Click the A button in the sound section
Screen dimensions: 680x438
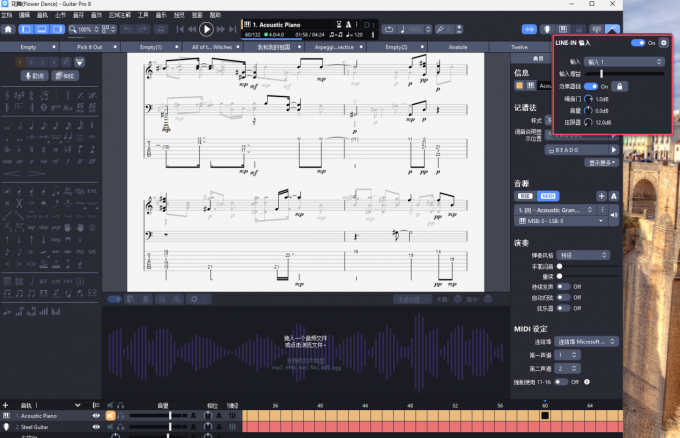(x=613, y=196)
